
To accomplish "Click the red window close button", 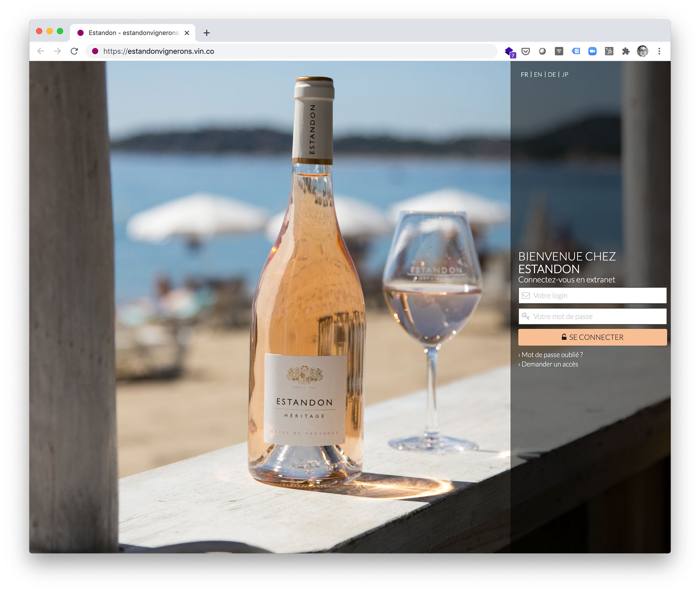I will click(39, 31).
